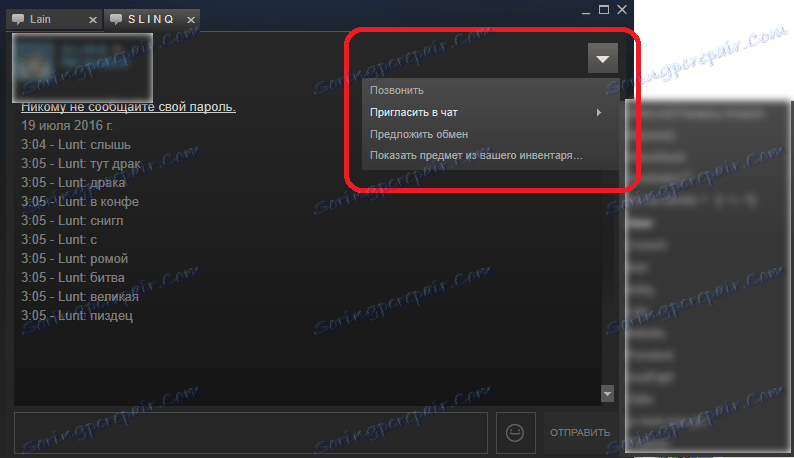Select the message 'Lunt: тут драк'

click(x=81, y=164)
